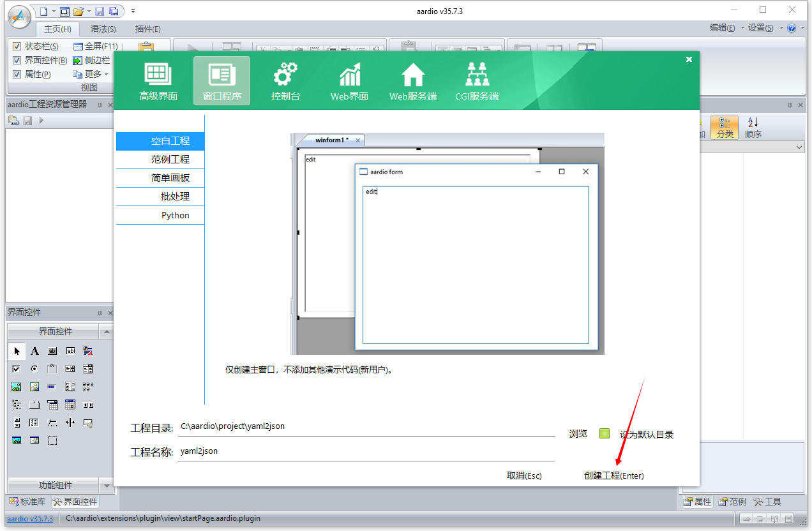Select the 窗口程序 project type icon
Image resolution: width=812 pixels, height=531 pixels.
pyautogui.click(x=222, y=80)
